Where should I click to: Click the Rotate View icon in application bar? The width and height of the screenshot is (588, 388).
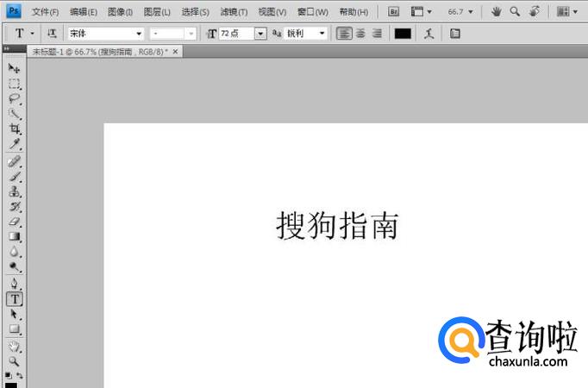tap(535, 11)
